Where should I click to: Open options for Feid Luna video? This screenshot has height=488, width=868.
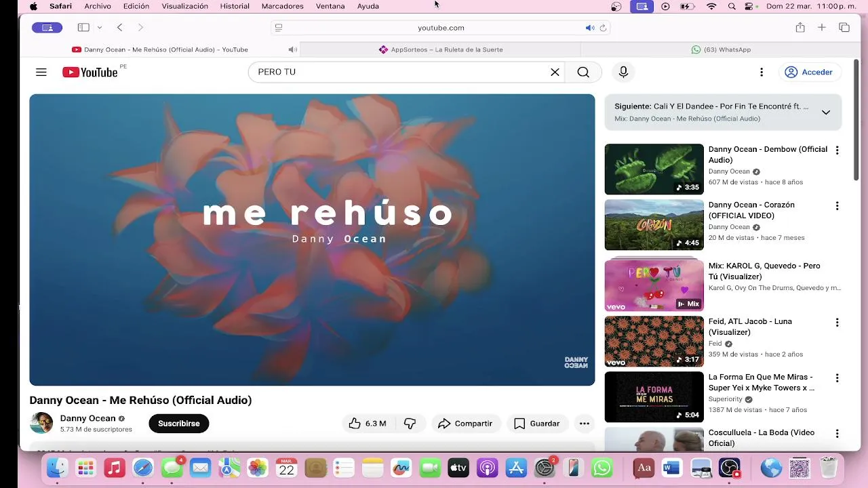[837, 323]
